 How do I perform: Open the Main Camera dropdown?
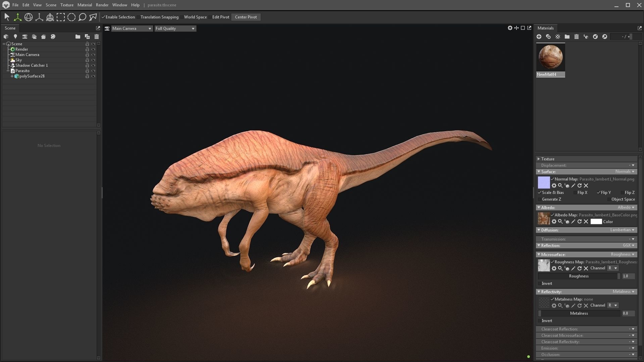[x=132, y=29]
